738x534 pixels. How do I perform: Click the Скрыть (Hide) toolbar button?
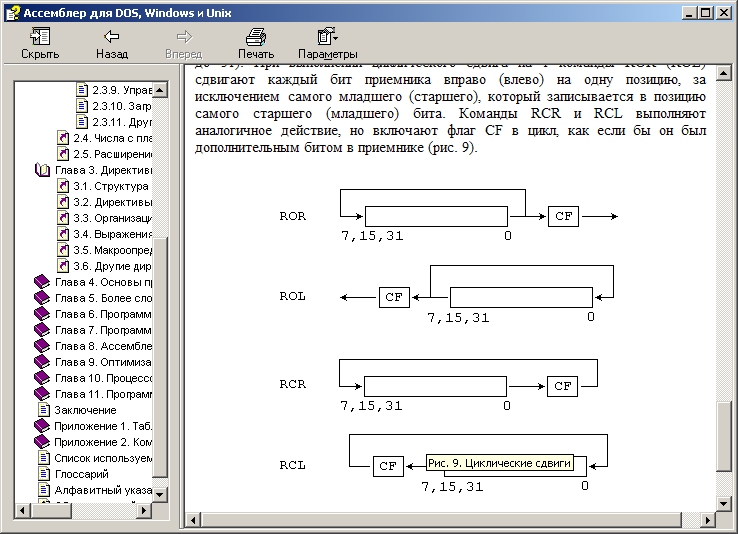coord(40,43)
